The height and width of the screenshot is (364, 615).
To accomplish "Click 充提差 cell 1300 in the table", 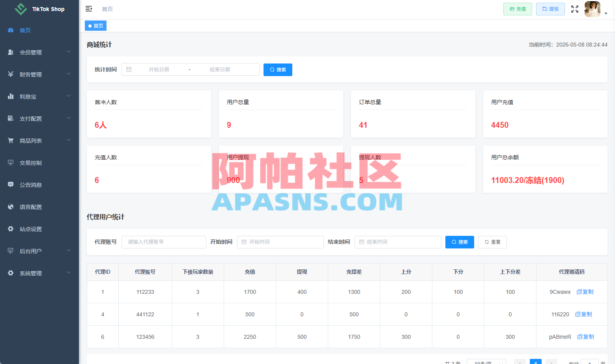I will 354,292.
